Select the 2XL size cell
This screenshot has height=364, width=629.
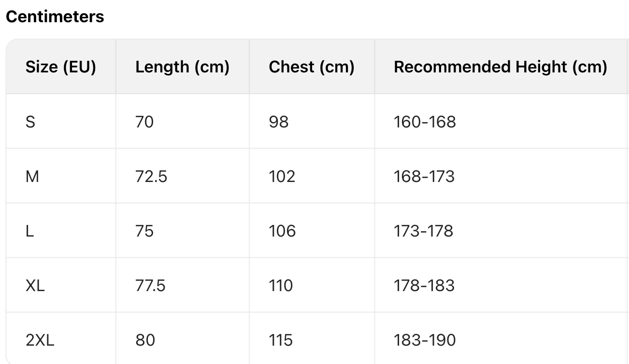40,340
